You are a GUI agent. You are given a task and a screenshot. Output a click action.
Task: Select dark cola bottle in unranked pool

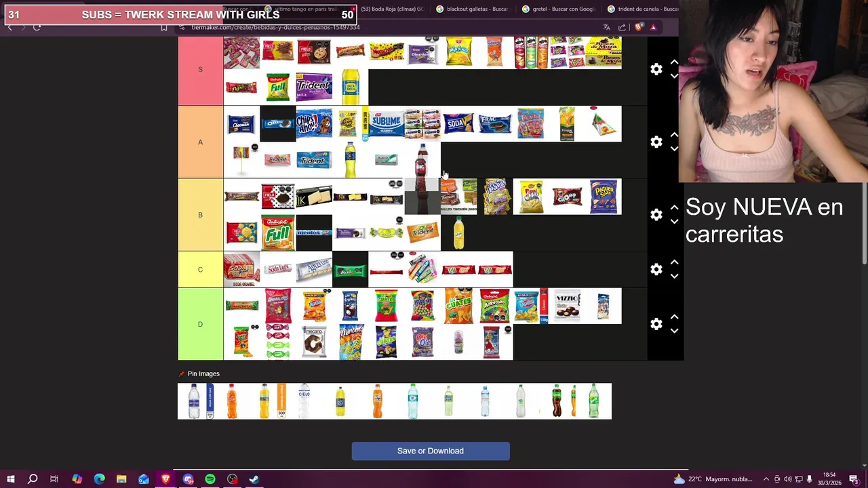pyautogui.click(x=556, y=401)
